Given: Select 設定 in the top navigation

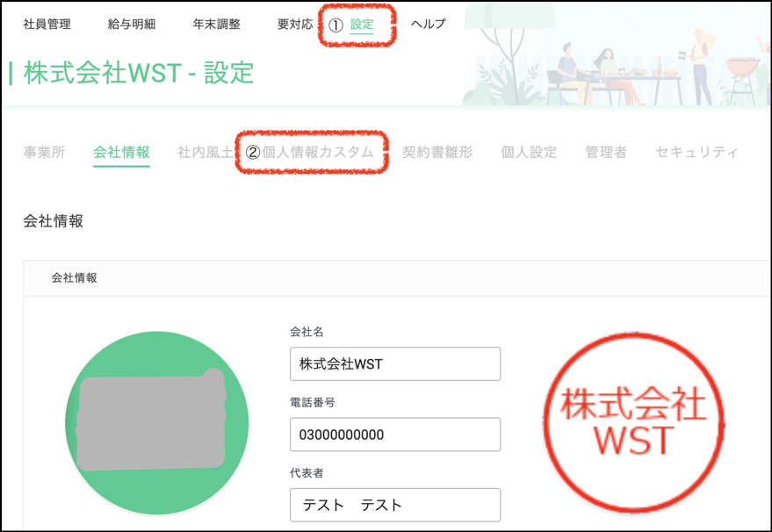Looking at the screenshot, I should 362,24.
